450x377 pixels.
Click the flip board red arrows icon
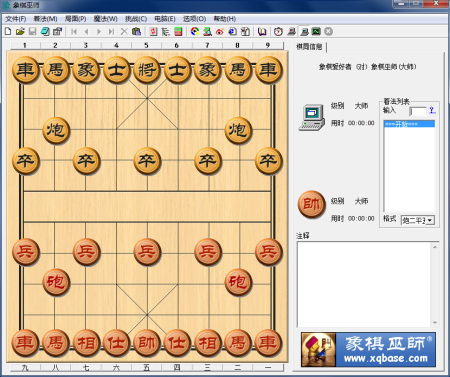pyautogui.click(x=154, y=31)
